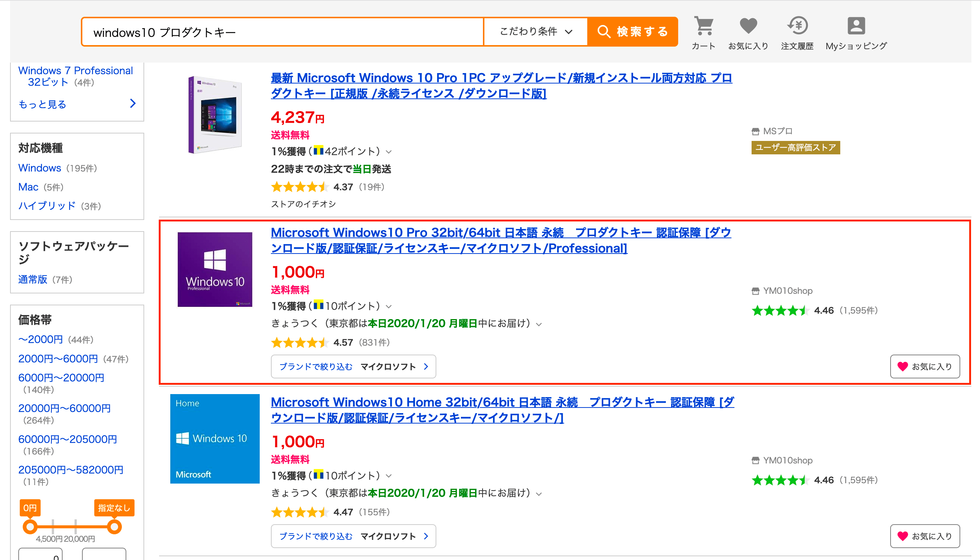Visit YM010shop from the Windows10 Home listing
Image resolution: width=980 pixels, height=560 pixels.
pos(788,460)
